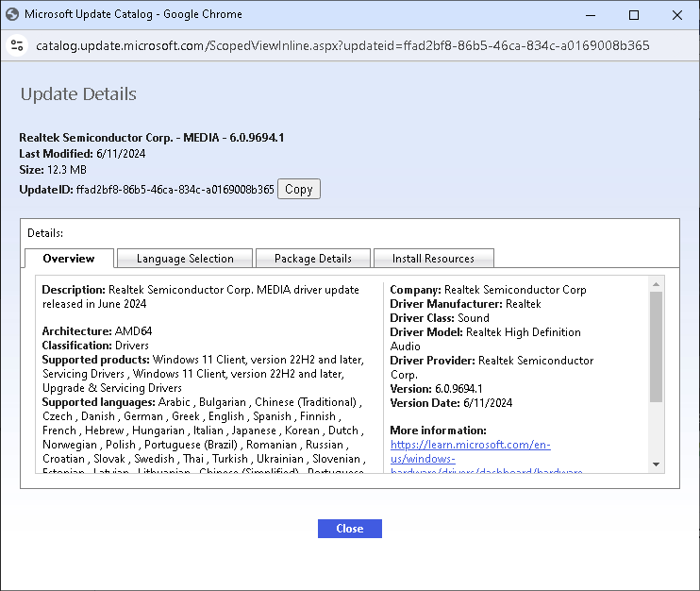Viewport: 700px width, 591px height.
Task: Click the Supported languages label
Action: pyautogui.click(x=99, y=402)
